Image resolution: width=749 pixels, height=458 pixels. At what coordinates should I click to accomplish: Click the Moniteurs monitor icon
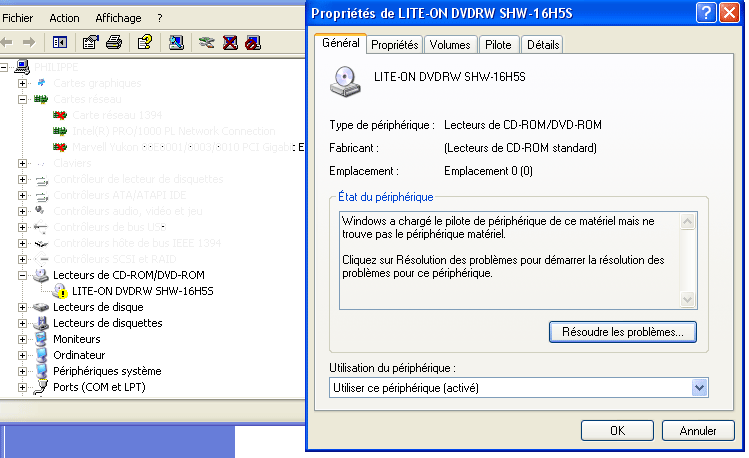coord(42,339)
